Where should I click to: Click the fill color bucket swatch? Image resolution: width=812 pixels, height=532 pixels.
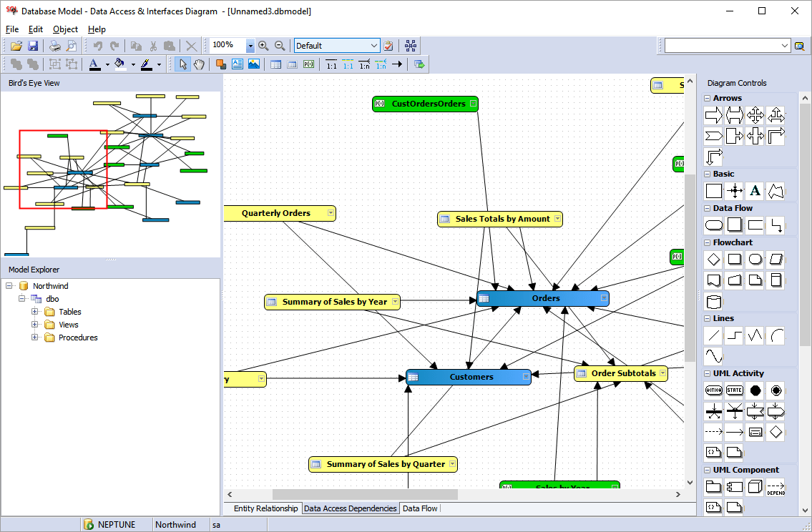pyautogui.click(x=120, y=64)
